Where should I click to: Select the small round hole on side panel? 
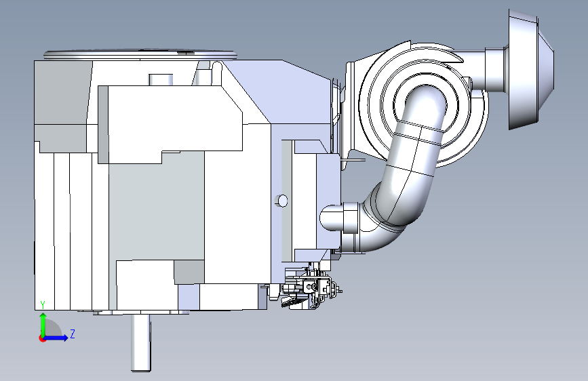coord(281,201)
